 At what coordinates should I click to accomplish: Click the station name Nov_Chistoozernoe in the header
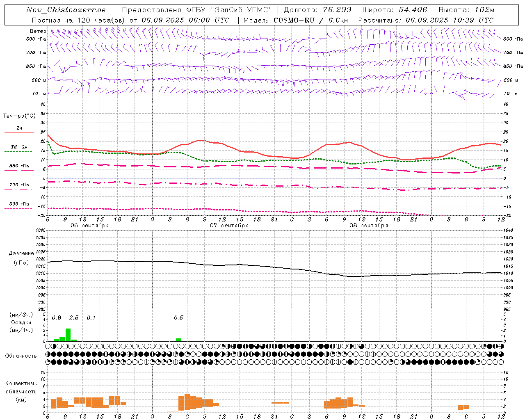[x=66, y=10]
